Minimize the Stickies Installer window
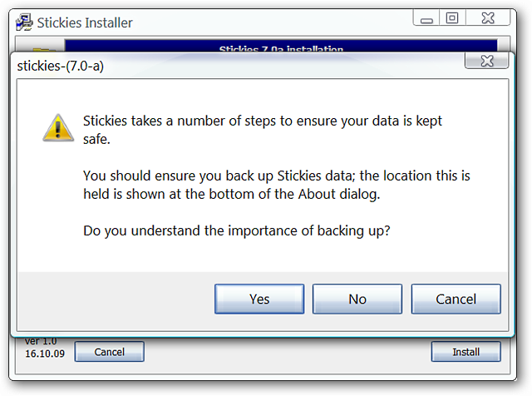Image resolution: width=532 pixels, height=396 pixels. [426, 18]
